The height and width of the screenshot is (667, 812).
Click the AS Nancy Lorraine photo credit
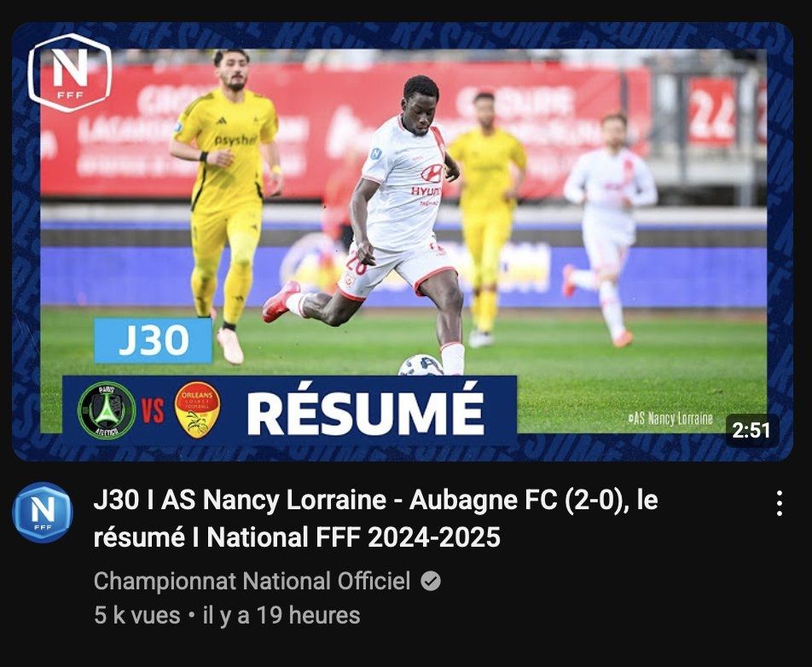tap(670, 419)
